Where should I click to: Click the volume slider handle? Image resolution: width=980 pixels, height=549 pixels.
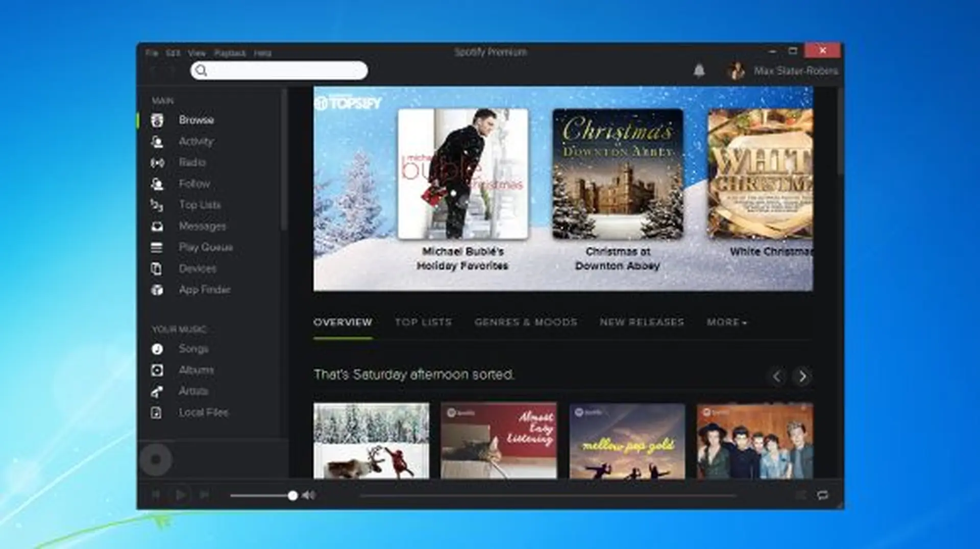point(292,495)
